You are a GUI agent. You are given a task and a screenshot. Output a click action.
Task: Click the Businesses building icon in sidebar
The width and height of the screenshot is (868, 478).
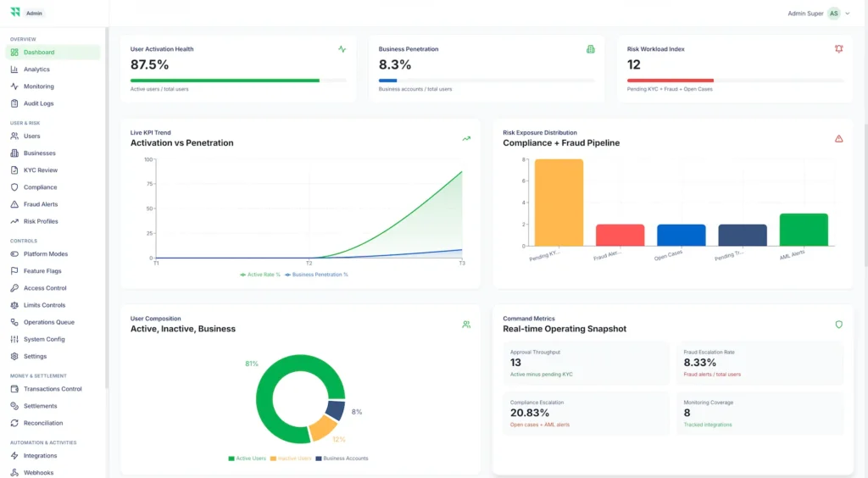tap(14, 153)
